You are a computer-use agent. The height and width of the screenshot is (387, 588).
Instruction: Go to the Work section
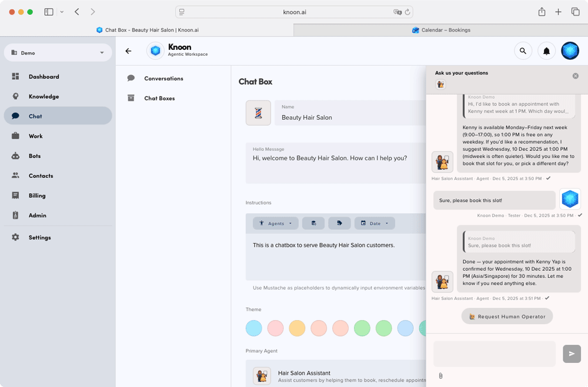point(58,136)
